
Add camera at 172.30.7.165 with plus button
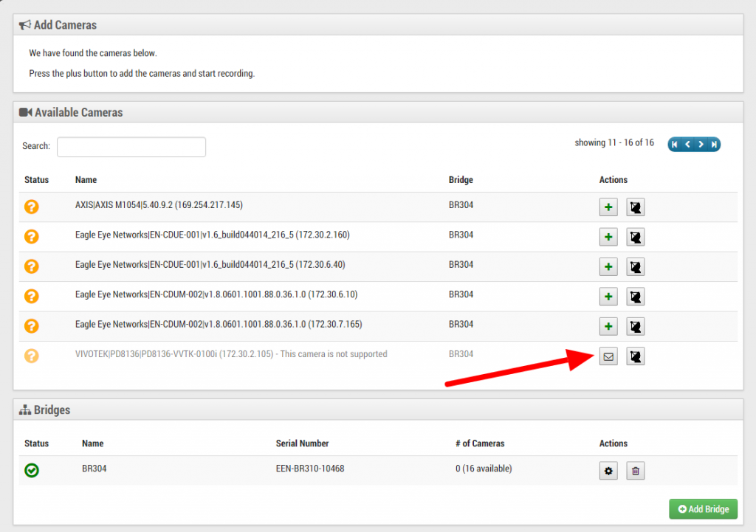(x=608, y=327)
